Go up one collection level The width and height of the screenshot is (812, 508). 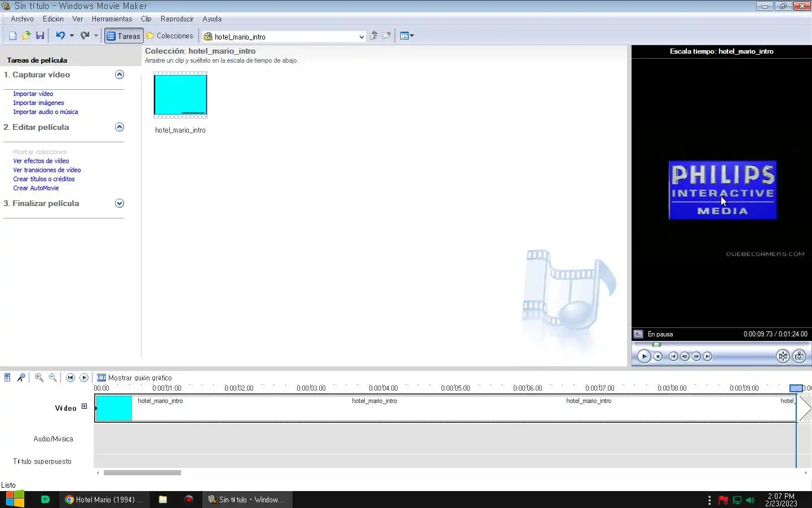coord(373,36)
